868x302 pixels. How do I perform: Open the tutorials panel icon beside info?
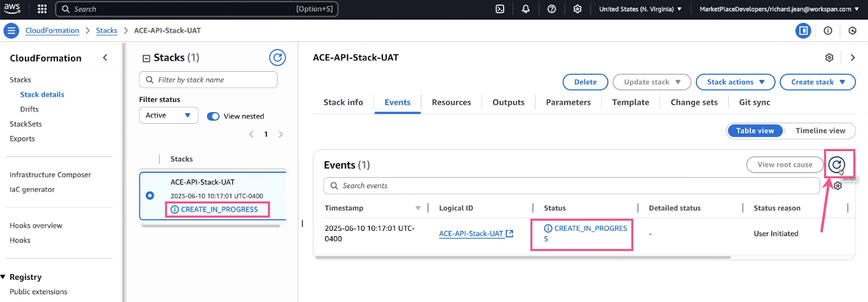852,30
